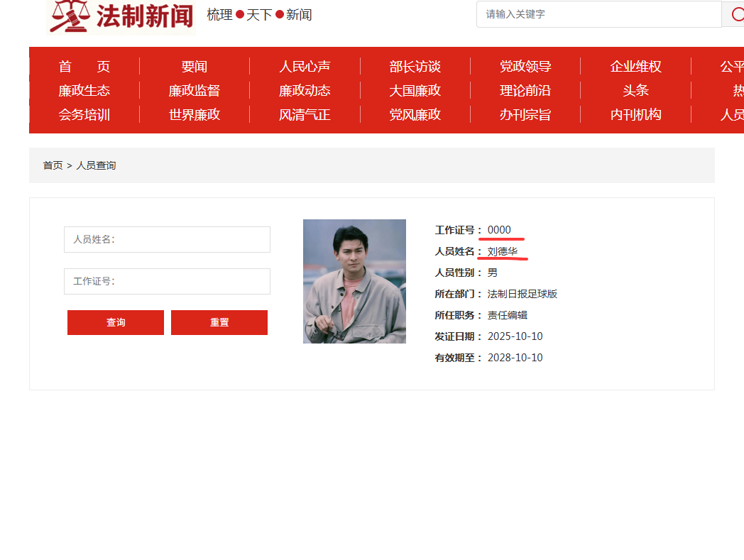Screen dimensions: 744x560
Task: Click the search magnifier icon
Action: coord(738,14)
